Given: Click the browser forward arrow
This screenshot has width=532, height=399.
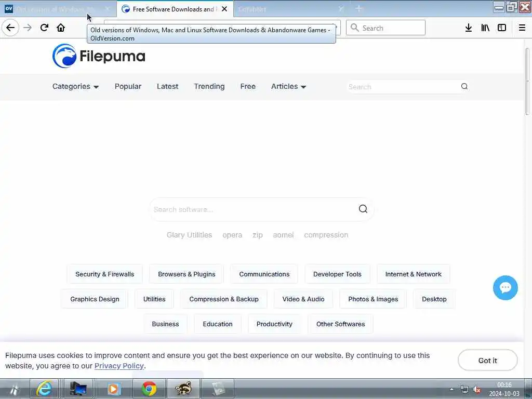Looking at the screenshot, I should pyautogui.click(x=28, y=28).
